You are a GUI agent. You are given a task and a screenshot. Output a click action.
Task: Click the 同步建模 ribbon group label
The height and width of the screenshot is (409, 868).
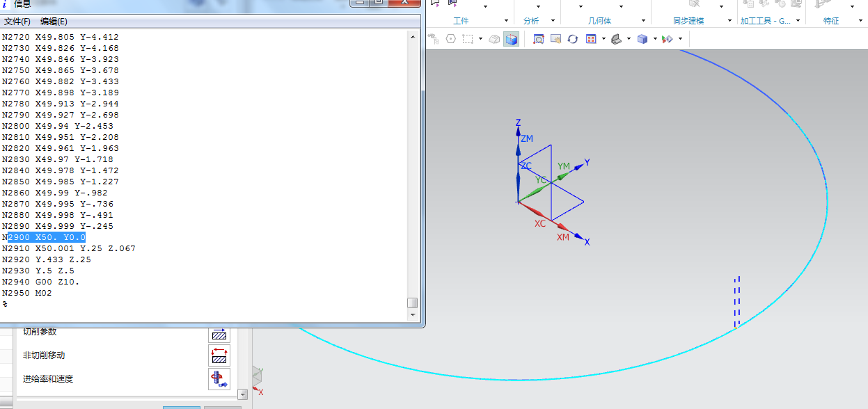[x=688, y=21]
